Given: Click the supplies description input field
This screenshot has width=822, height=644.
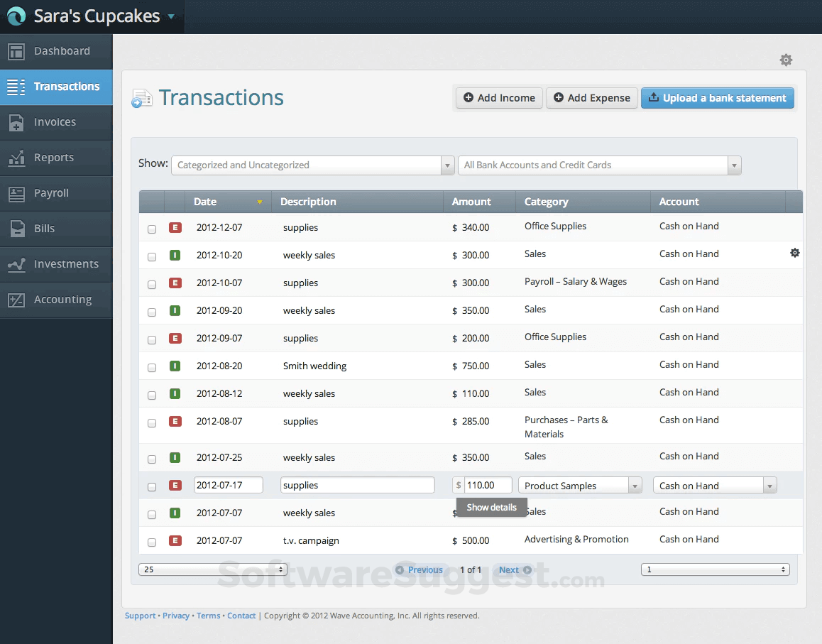Looking at the screenshot, I should [x=357, y=485].
